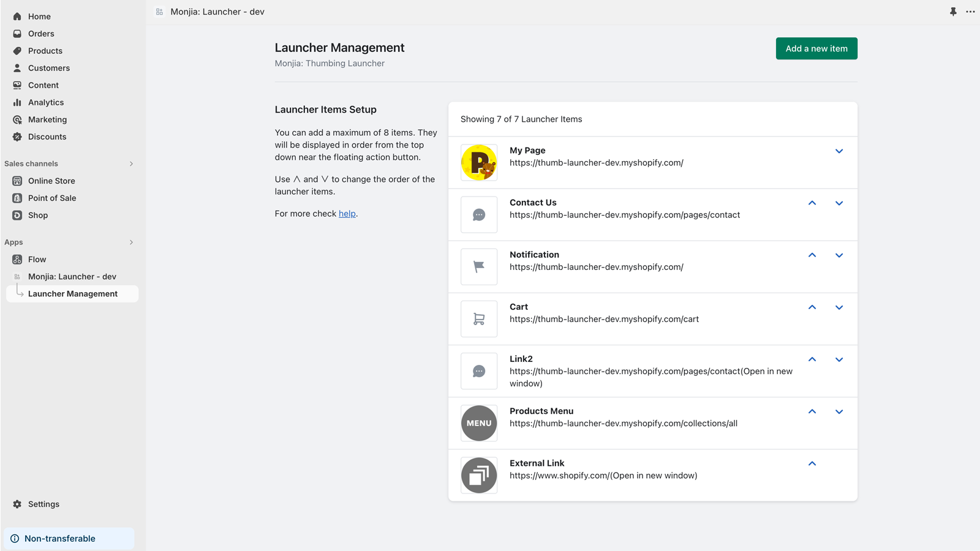This screenshot has height=551, width=980.
Task: Open the Online Store sales channel
Action: (51, 181)
